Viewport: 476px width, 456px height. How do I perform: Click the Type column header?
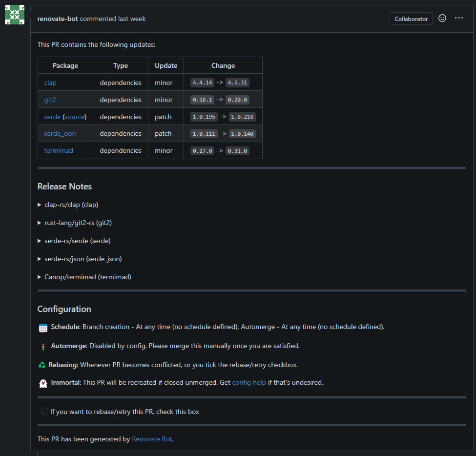coord(121,65)
